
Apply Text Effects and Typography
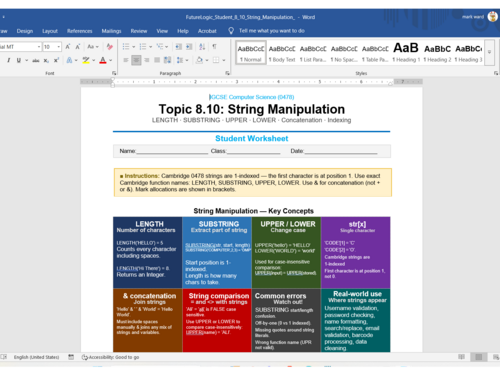pos(69,60)
